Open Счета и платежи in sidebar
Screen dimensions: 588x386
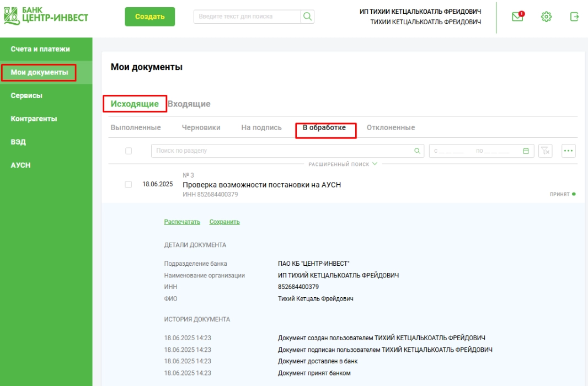coord(40,49)
